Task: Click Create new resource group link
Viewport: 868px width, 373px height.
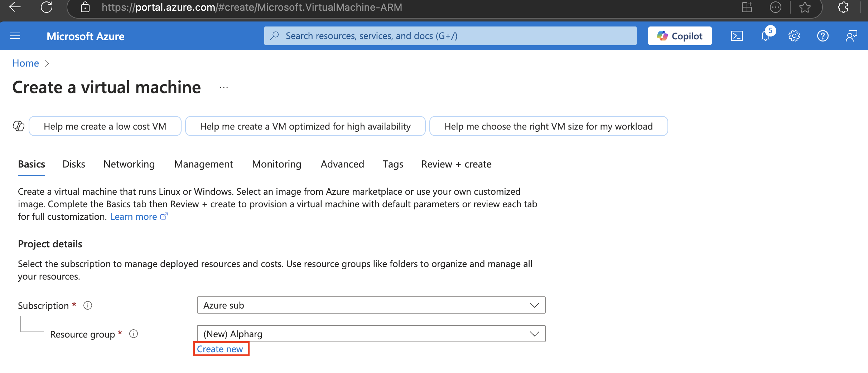Action: (220, 349)
